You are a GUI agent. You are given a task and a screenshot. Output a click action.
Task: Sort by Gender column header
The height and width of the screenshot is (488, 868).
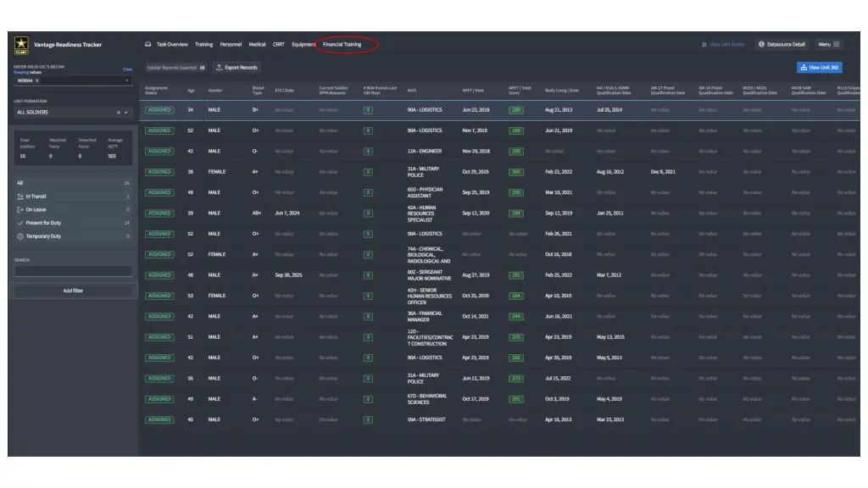215,90
